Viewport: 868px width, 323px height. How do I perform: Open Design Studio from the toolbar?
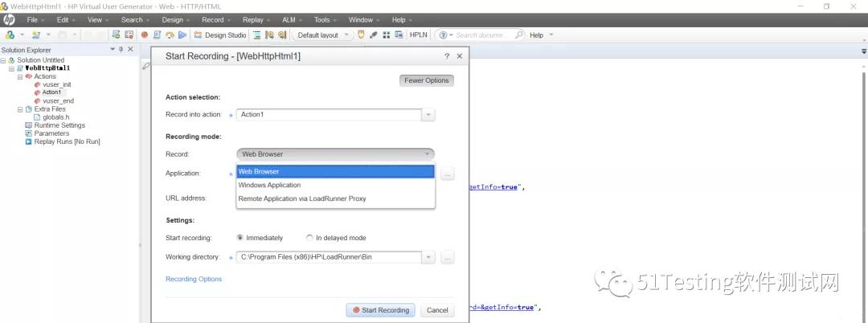pos(220,35)
